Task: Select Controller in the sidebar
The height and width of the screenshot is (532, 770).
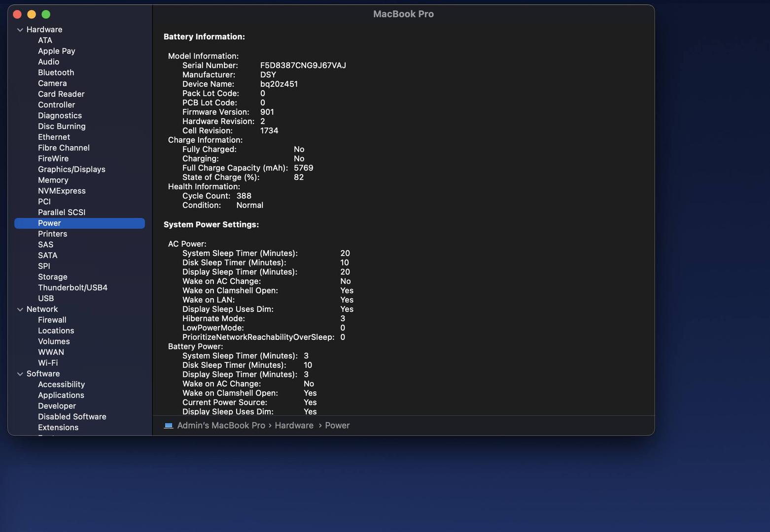Action: click(x=56, y=105)
